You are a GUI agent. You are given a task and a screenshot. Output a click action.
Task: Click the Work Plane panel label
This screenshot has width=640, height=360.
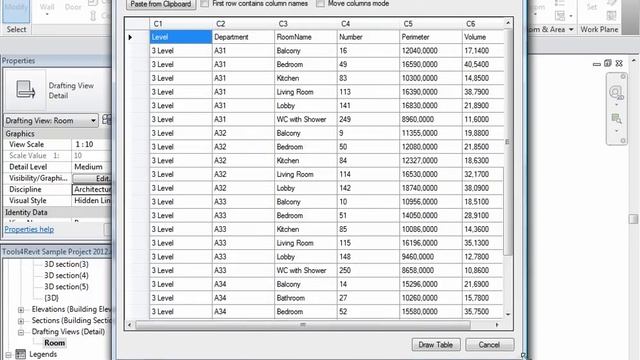click(x=599, y=29)
